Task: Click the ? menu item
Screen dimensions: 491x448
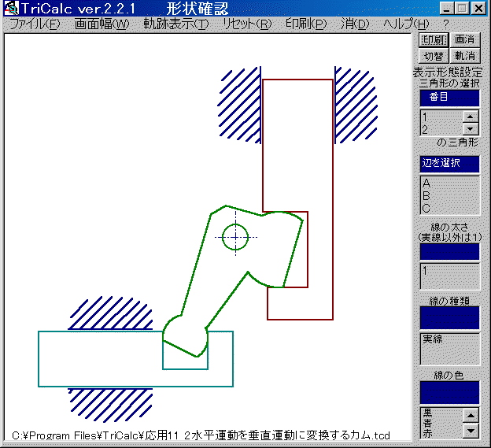Action: [446, 24]
